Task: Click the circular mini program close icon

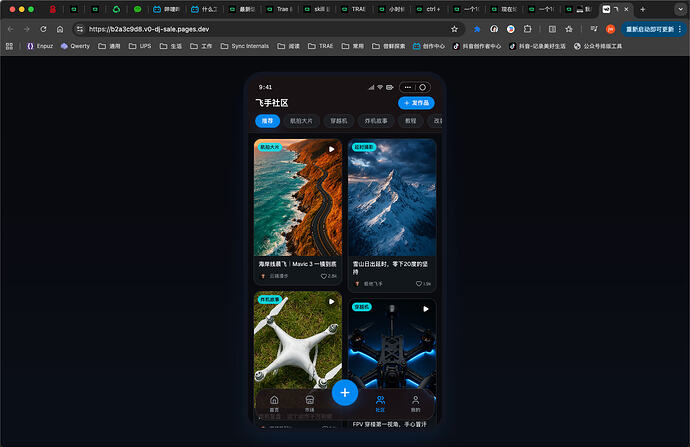Action: [x=422, y=87]
